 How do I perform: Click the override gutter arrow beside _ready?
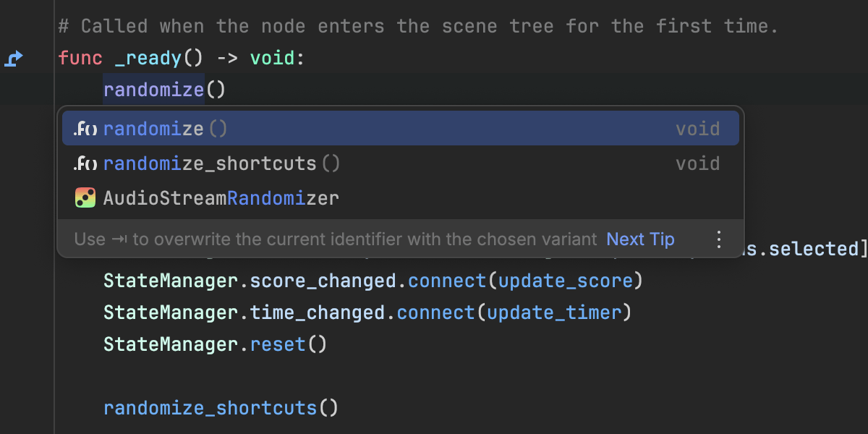[x=14, y=59]
